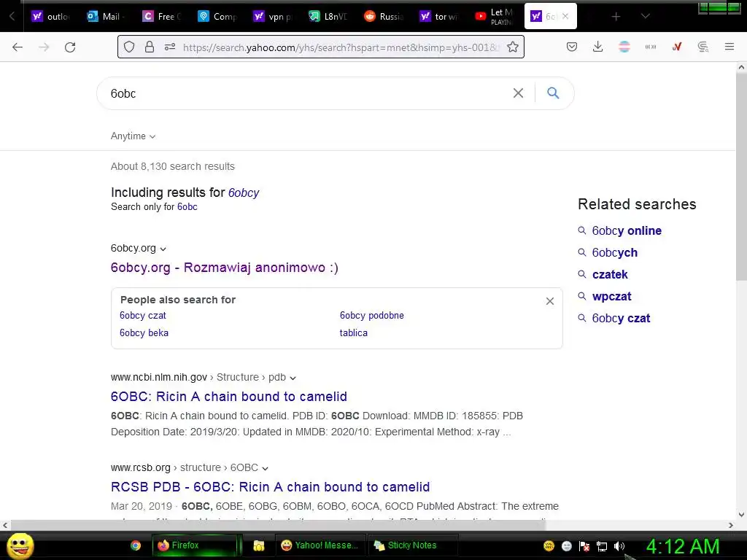Click the vertical scrollbar thumb

tap(741, 176)
